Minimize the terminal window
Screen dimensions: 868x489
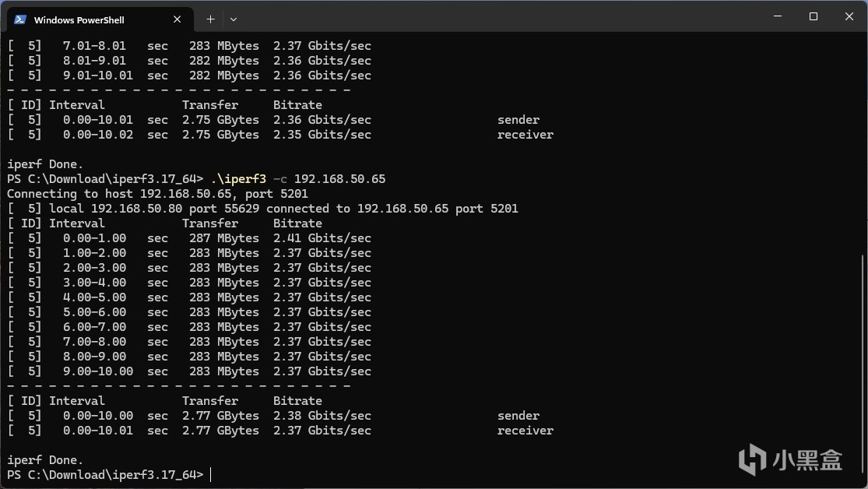click(777, 16)
